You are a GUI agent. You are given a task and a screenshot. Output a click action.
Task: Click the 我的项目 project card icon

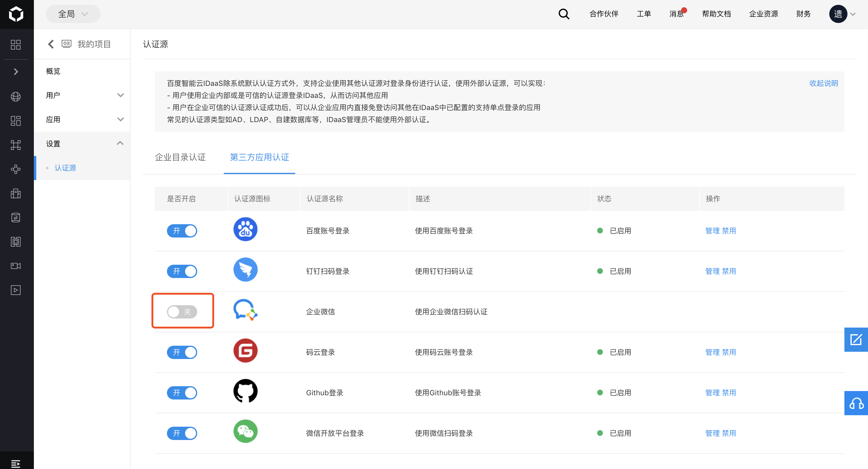pos(66,44)
